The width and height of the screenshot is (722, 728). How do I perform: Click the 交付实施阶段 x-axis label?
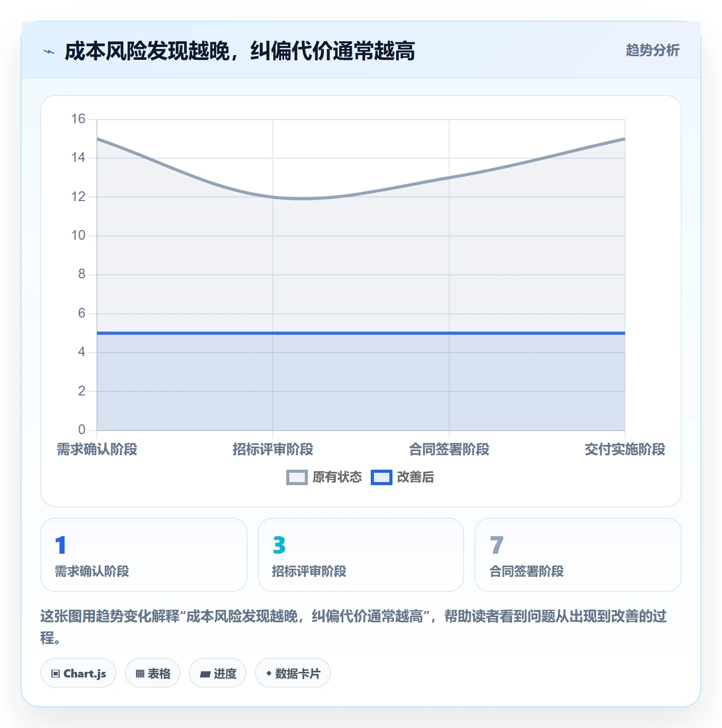625,450
